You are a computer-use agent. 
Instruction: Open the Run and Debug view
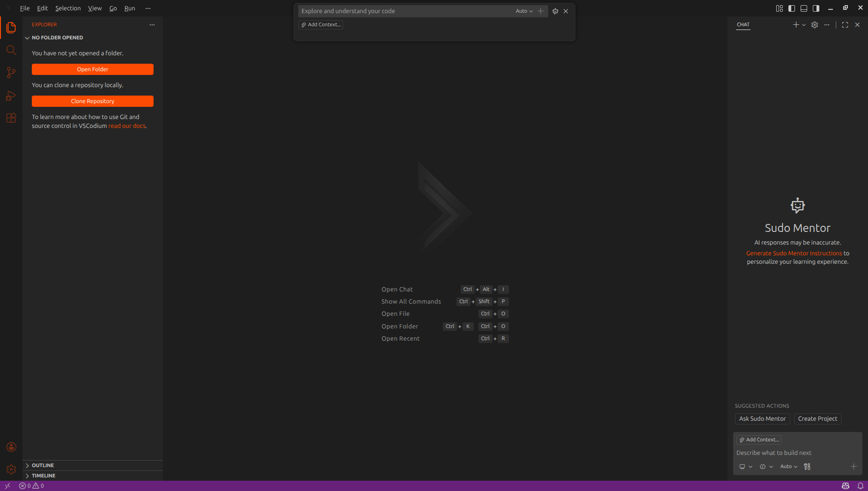coord(11,96)
